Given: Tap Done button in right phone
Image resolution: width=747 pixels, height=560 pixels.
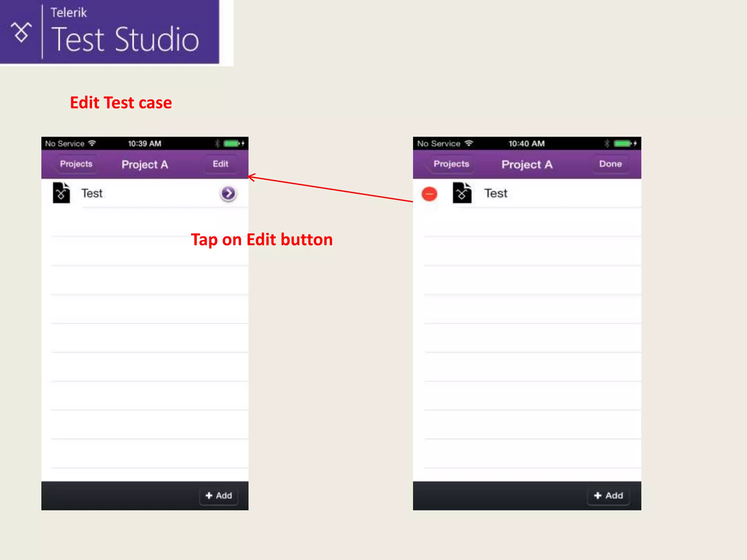Looking at the screenshot, I should click(x=610, y=164).
